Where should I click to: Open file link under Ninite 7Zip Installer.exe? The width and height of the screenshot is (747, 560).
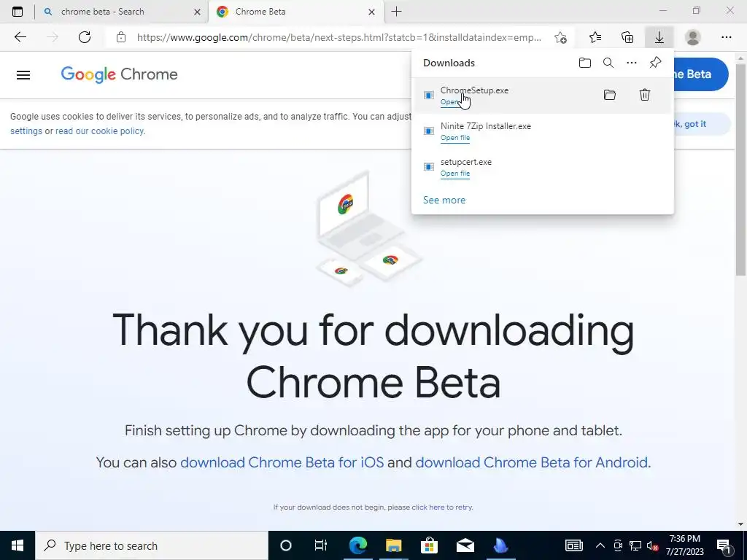coord(455,138)
